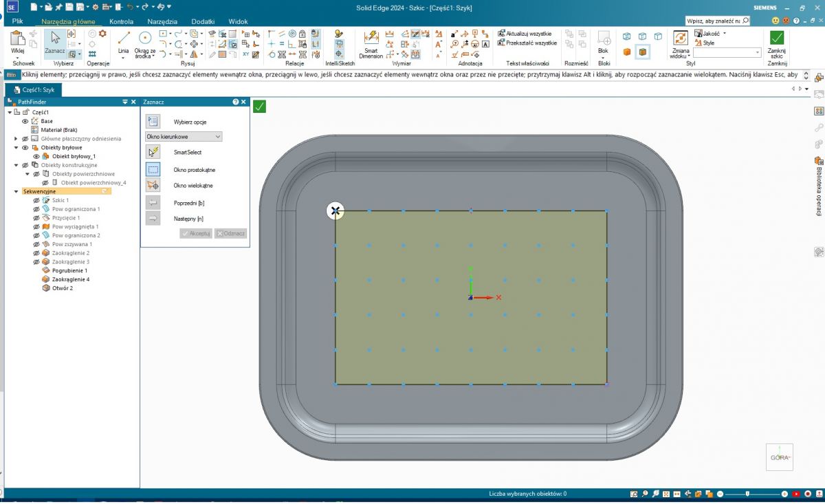This screenshot has width=825, height=504.
Task: Open the Okno kierunkowe dropdown
Action: (x=184, y=137)
